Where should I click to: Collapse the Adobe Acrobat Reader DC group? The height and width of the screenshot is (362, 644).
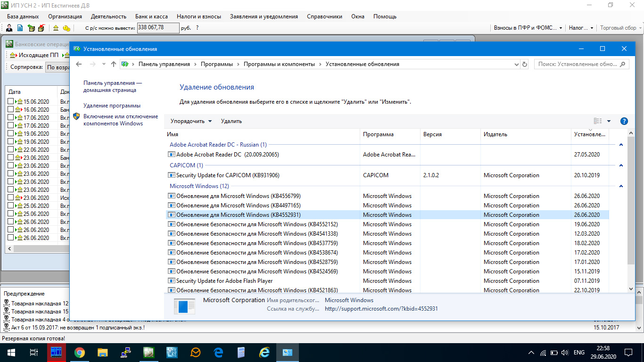621,145
